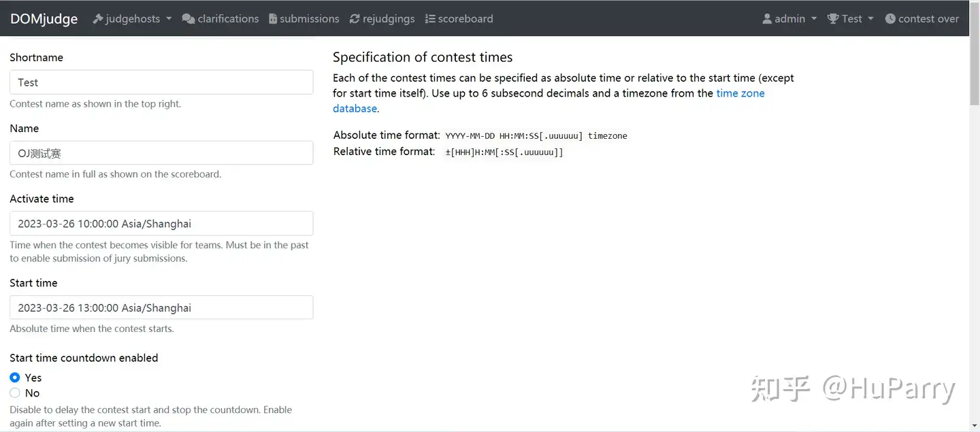Screen dimensions: 980x432
Task: Click the Test contest trophy icon
Action: tap(833, 19)
